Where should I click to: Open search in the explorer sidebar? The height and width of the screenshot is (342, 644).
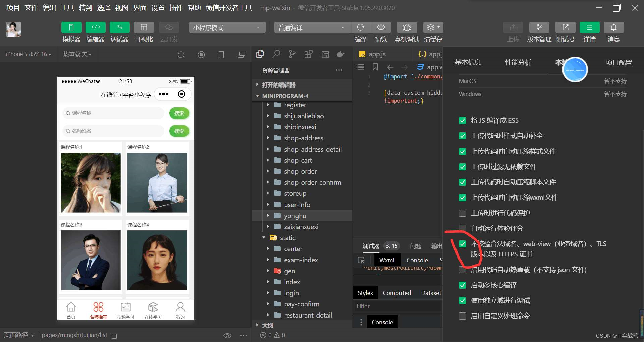click(276, 54)
